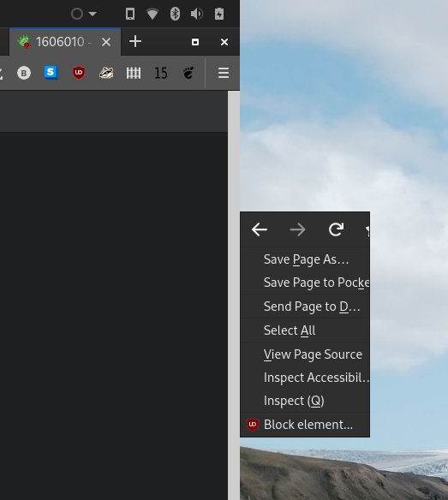Click the phone device tray icon
Screen dimensions: 448x500
(130, 14)
